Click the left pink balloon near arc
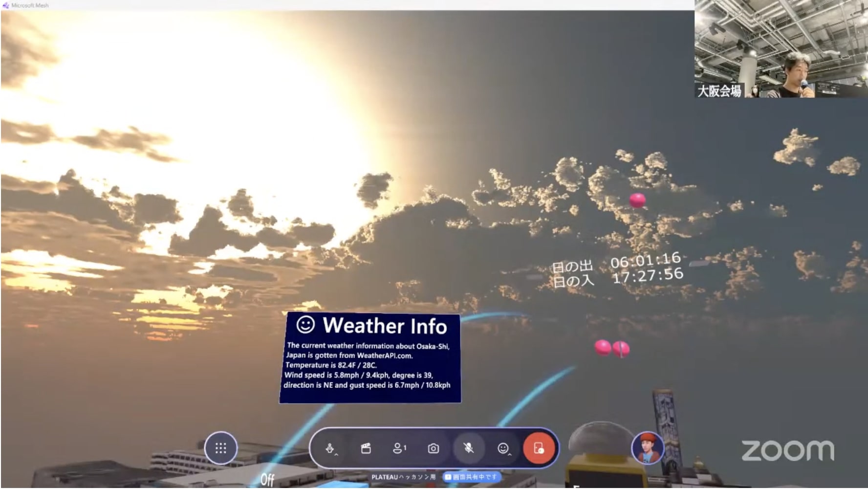 click(603, 348)
